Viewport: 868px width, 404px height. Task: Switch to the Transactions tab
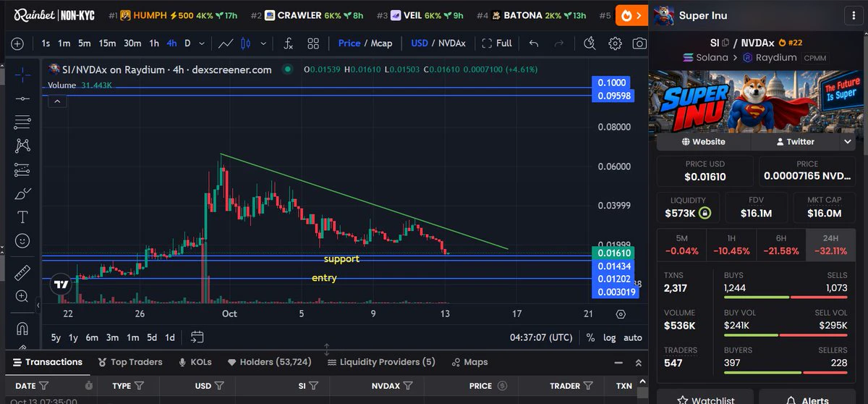tap(47, 362)
